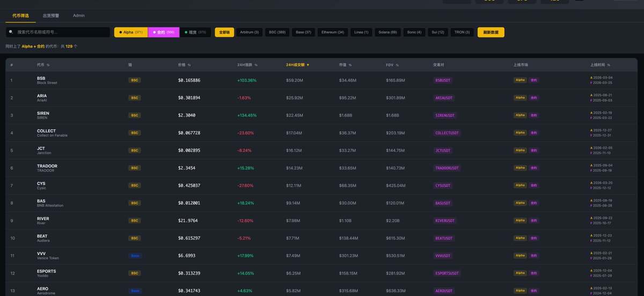Sort by the 24H涨跌 column header
644x296 pixels.
tap(247, 64)
